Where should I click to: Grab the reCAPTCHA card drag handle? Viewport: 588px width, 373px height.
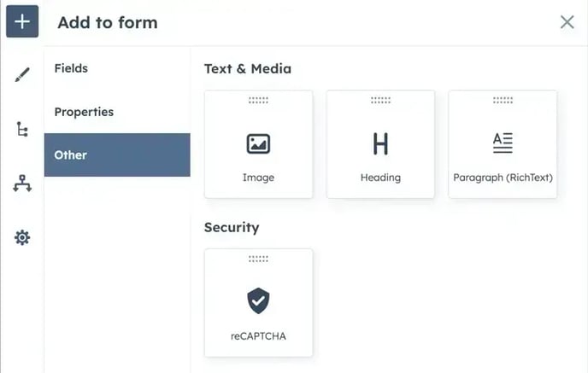click(258, 259)
